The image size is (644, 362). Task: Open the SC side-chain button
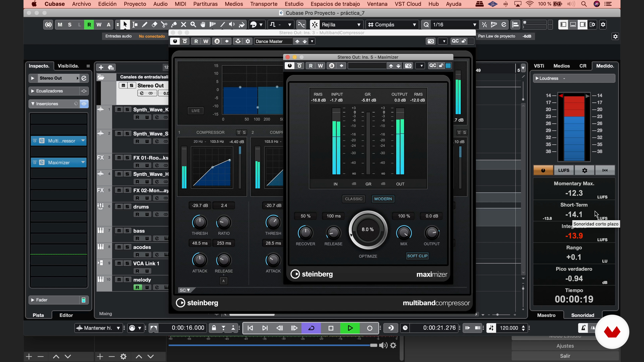point(185,290)
